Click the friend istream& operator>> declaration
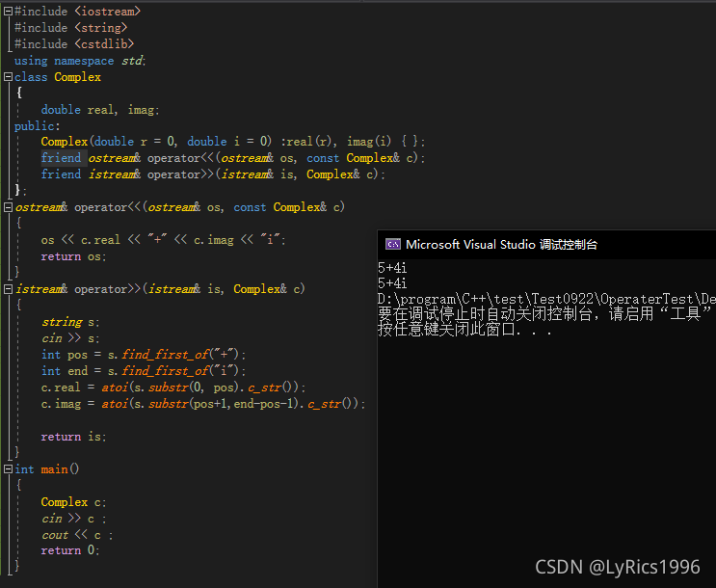716x588 pixels. pos(213,174)
